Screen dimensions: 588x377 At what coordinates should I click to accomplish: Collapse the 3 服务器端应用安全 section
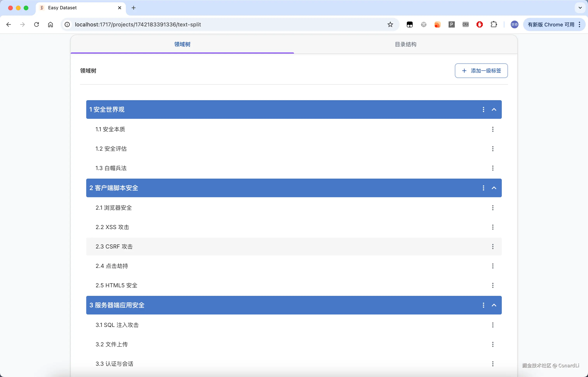coord(494,305)
